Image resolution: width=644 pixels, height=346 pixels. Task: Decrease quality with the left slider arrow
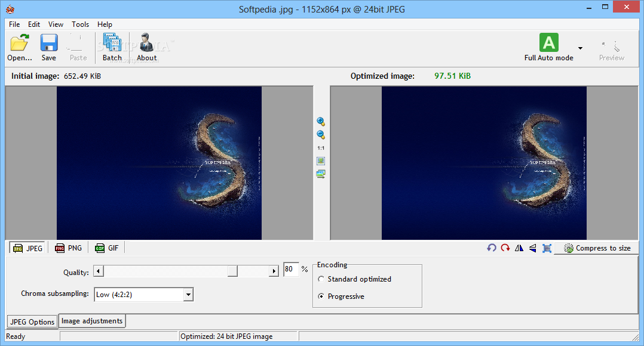(x=99, y=271)
